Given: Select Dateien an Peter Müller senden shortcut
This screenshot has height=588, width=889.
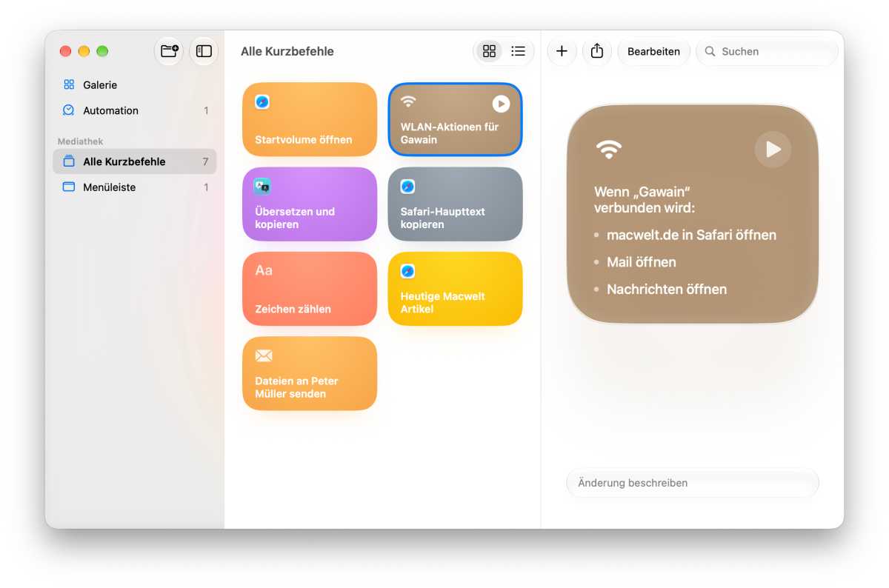Looking at the screenshot, I should tap(310, 373).
